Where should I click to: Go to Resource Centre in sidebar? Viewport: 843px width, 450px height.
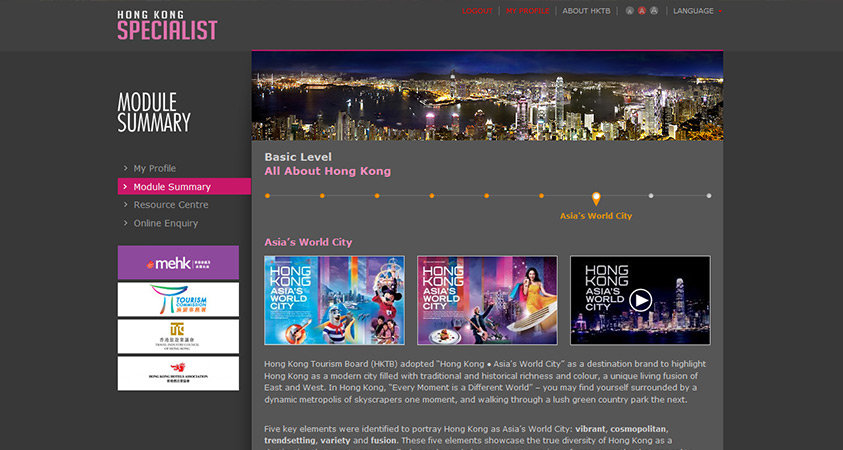[170, 205]
